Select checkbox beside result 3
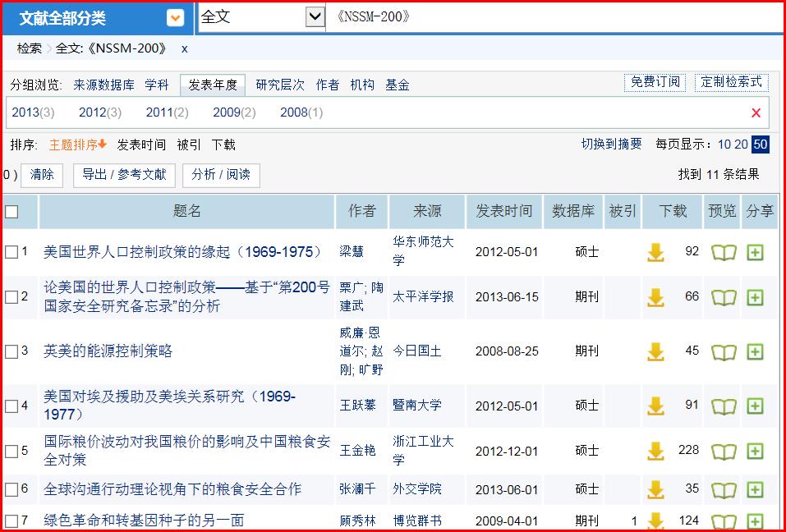786x532 pixels. [11, 351]
